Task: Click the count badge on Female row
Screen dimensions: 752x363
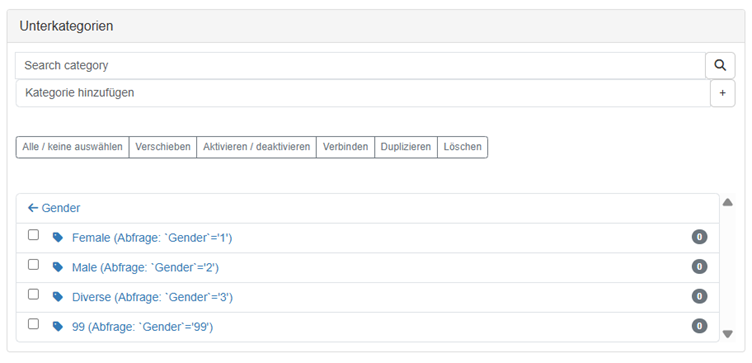Action: point(699,237)
